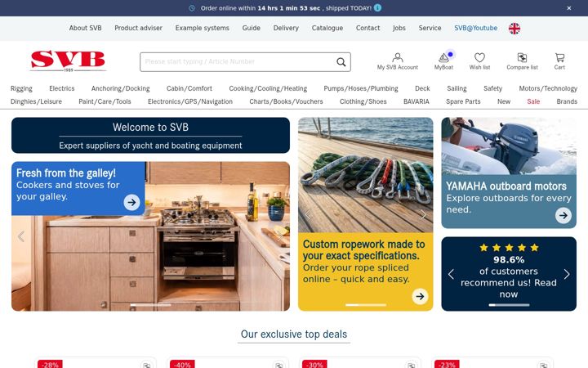Open the Sale category
The height and width of the screenshot is (368, 588).
(533, 101)
